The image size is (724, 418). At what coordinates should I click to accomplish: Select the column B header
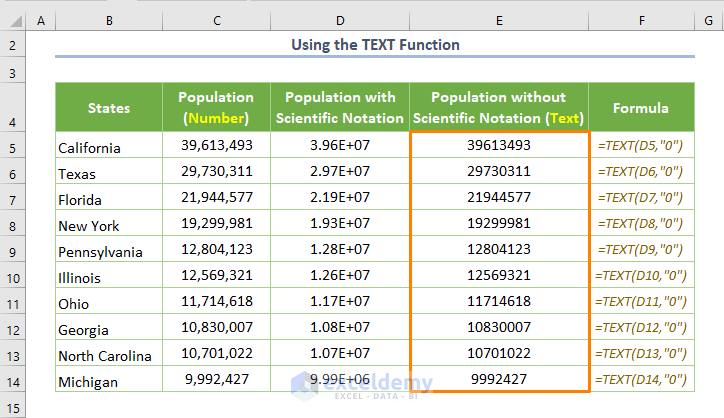(x=108, y=20)
